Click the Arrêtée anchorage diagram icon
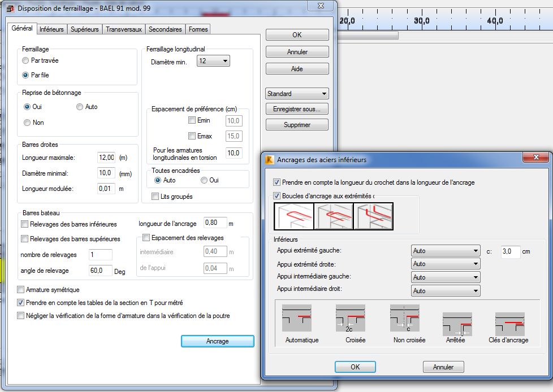The image size is (553, 392). pyautogui.click(x=457, y=324)
